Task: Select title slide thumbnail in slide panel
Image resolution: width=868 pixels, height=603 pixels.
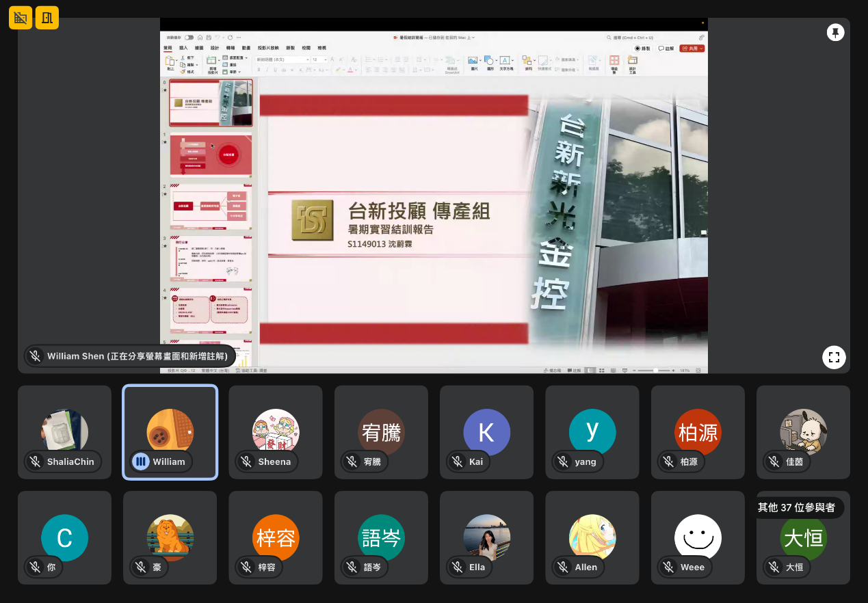Action: pos(211,103)
